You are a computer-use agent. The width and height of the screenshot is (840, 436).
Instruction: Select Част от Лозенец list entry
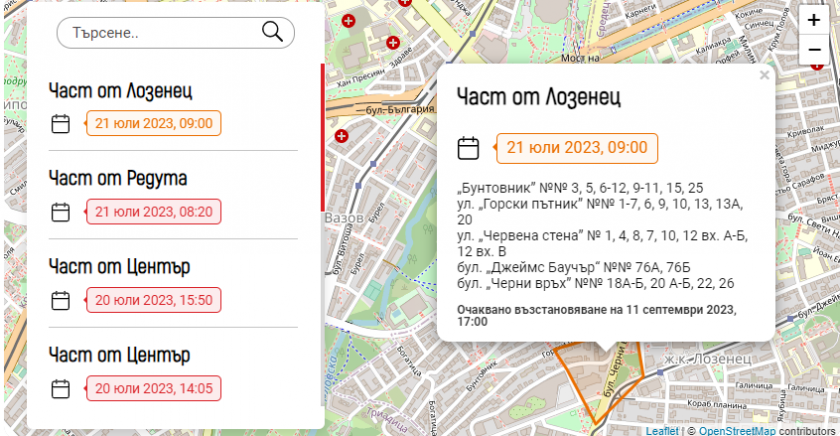tap(120, 91)
